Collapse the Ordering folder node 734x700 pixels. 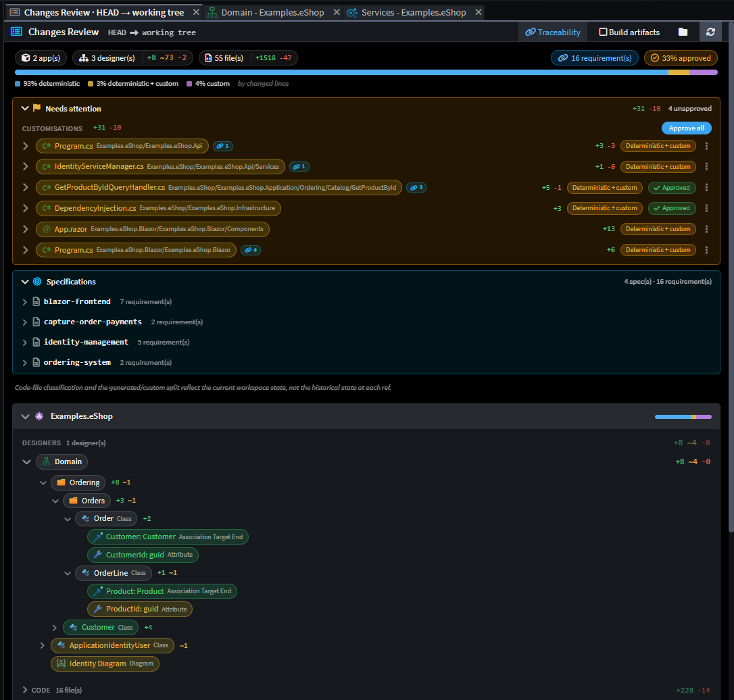pyautogui.click(x=43, y=482)
